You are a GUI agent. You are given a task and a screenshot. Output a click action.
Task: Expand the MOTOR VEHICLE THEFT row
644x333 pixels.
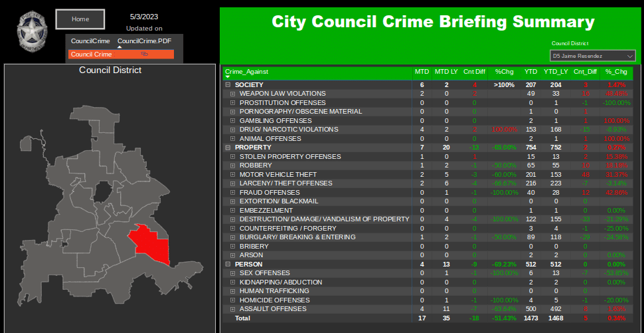pos(233,174)
